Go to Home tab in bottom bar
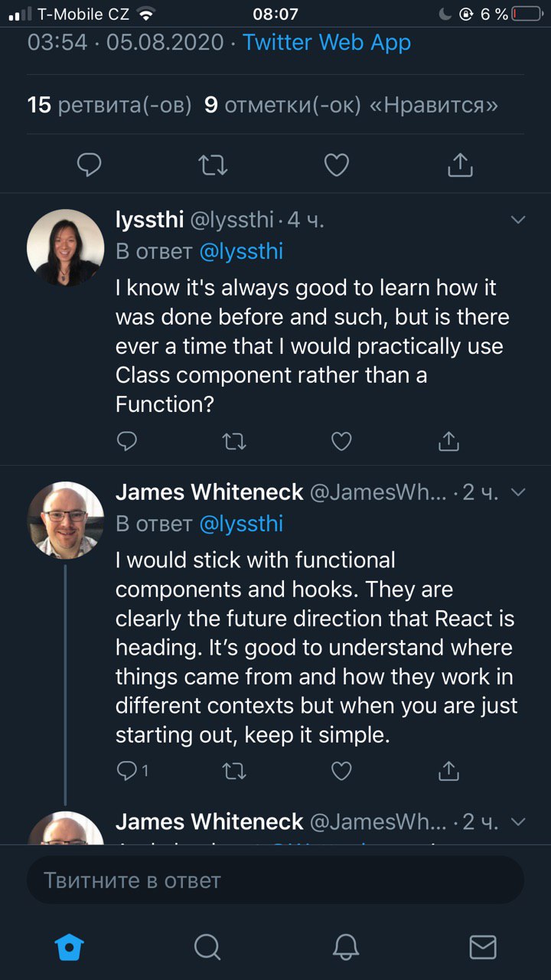551x980 pixels. (70, 947)
